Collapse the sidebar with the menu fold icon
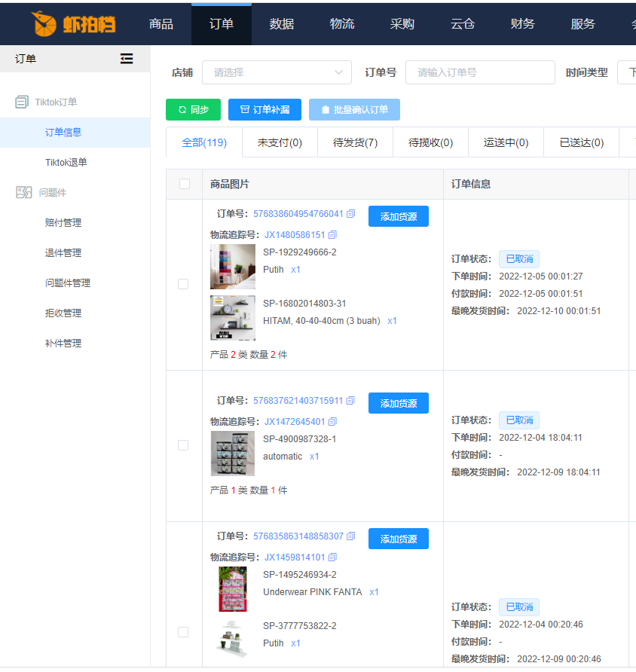Image resolution: width=636 pixels, height=672 pixels. (x=127, y=59)
